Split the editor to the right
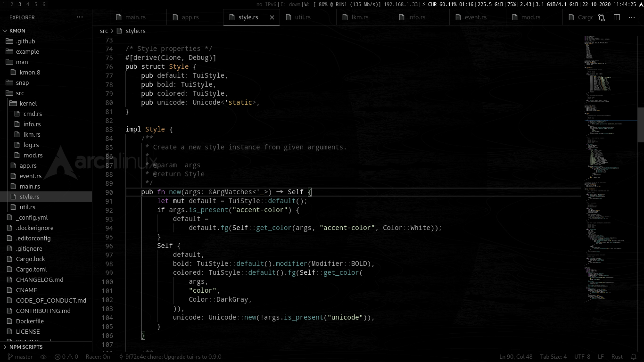 pos(617,17)
